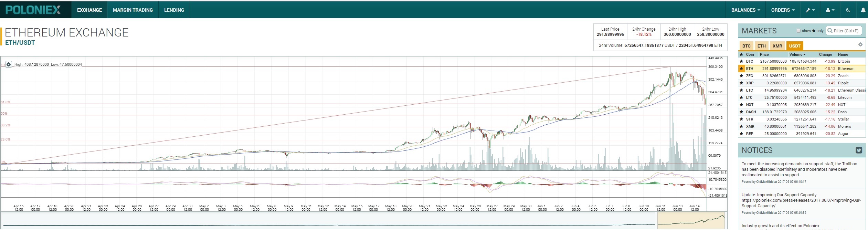
Task: Open the wrench tools menu
Action: [810, 10]
